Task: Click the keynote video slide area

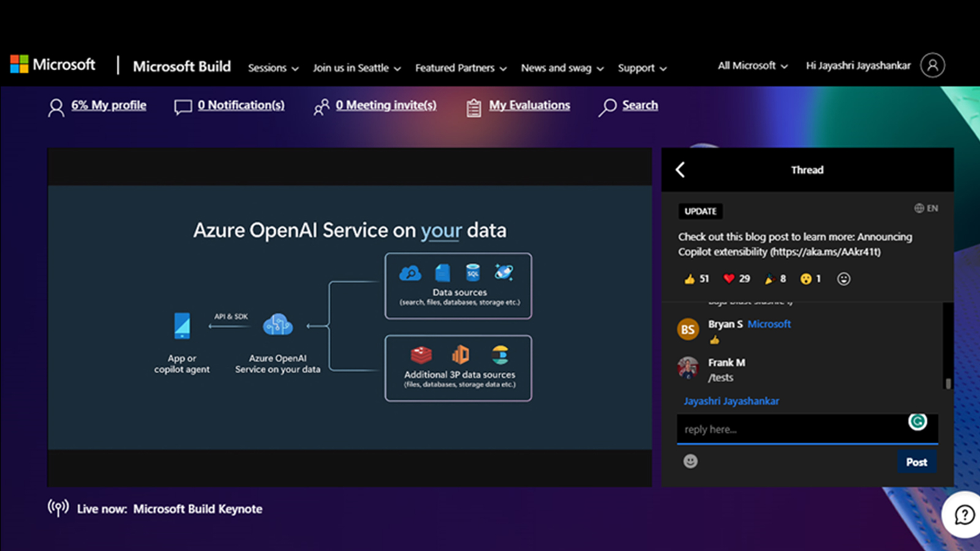Action: coord(350,317)
